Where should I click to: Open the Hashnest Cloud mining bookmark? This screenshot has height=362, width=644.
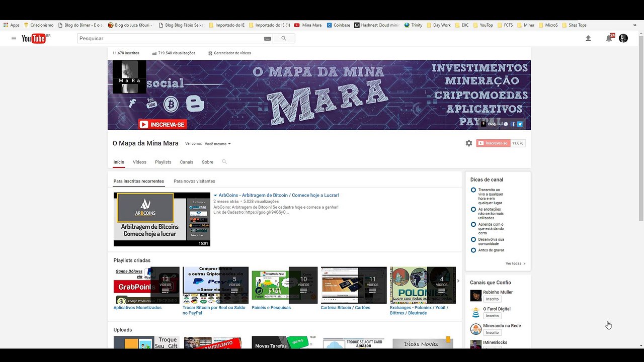click(x=377, y=25)
